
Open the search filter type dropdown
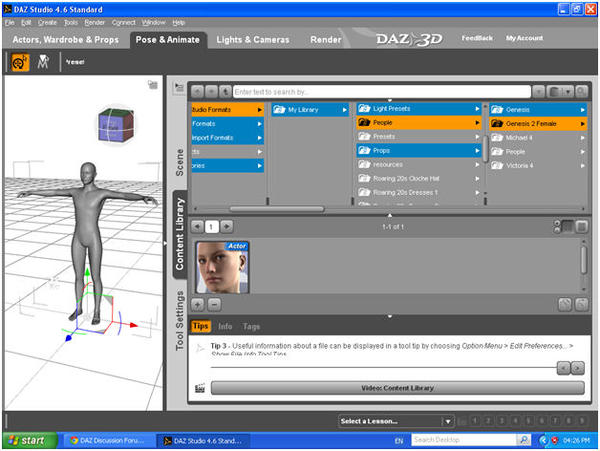point(560,92)
